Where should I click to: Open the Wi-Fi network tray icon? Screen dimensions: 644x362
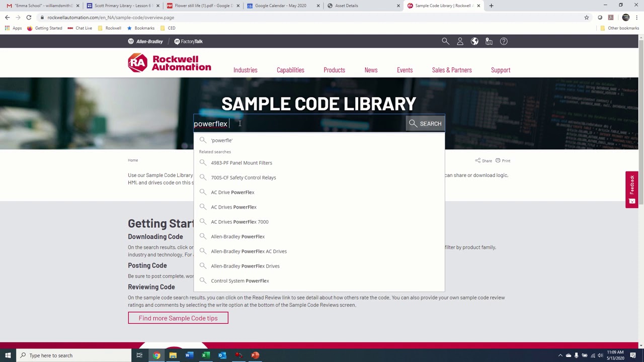pyautogui.click(x=592, y=355)
